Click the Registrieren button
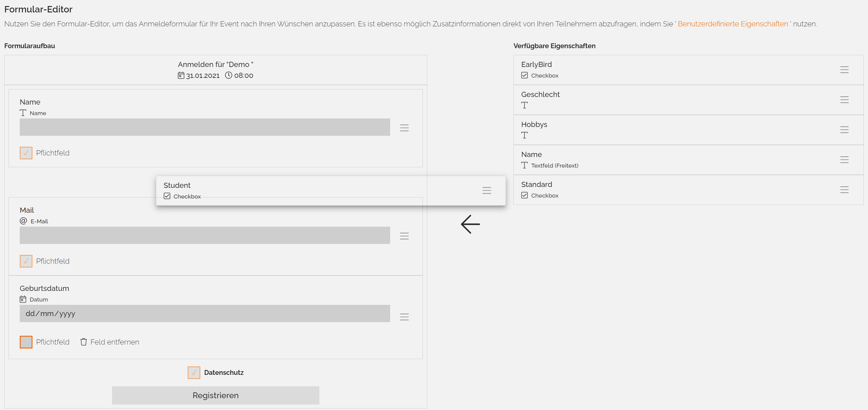 216,396
